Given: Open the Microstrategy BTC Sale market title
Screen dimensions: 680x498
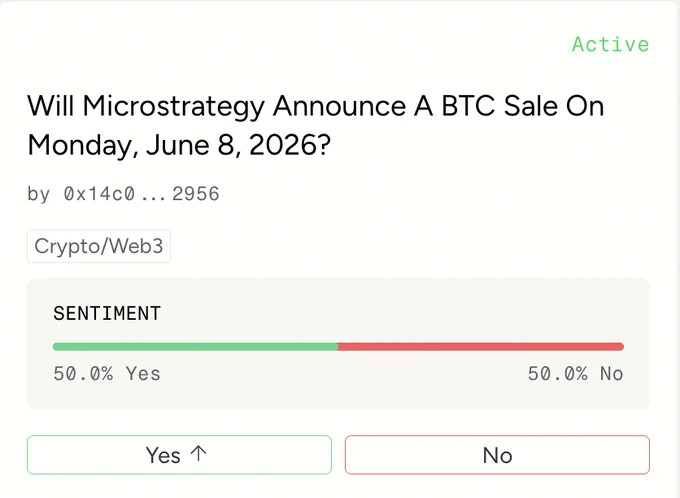Looking at the screenshot, I should 315,125.
